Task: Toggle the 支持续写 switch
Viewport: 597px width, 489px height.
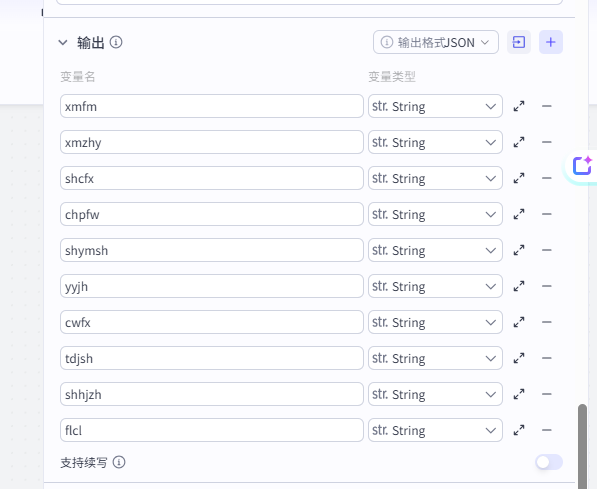Action: point(549,462)
